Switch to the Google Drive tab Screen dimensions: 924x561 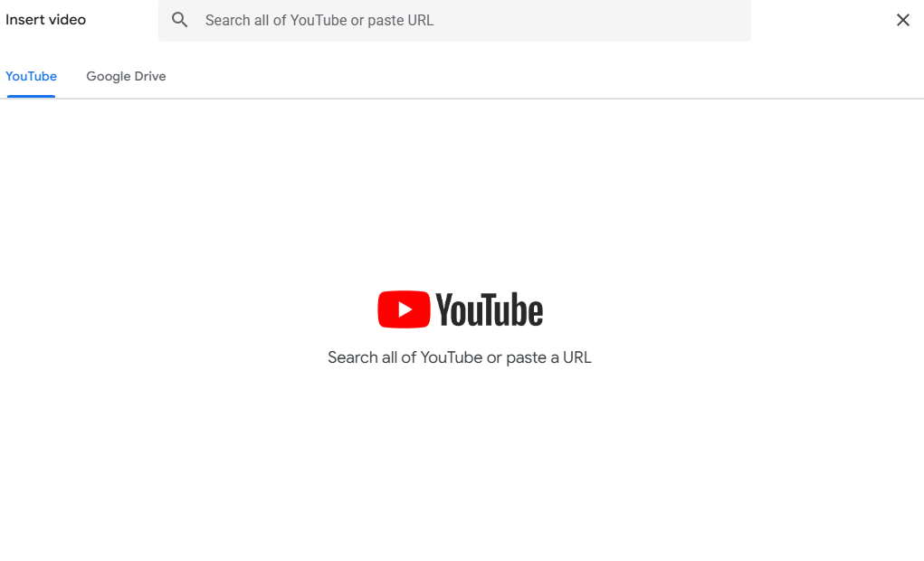click(x=126, y=76)
